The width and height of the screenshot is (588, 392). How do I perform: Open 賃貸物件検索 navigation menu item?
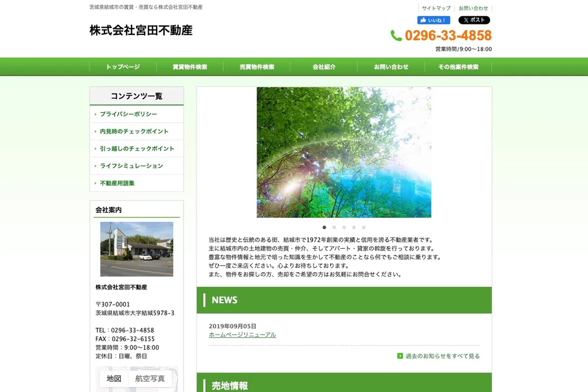(x=190, y=67)
